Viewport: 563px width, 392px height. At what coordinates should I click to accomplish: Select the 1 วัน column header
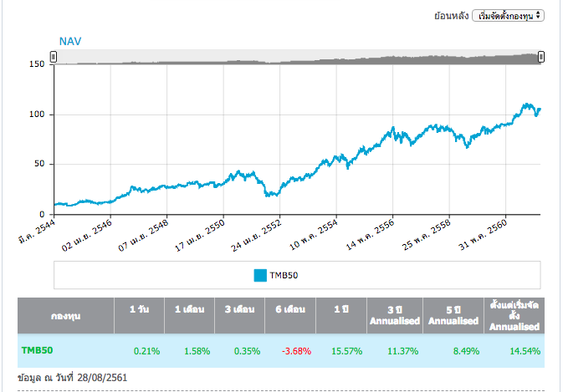[139, 309]
